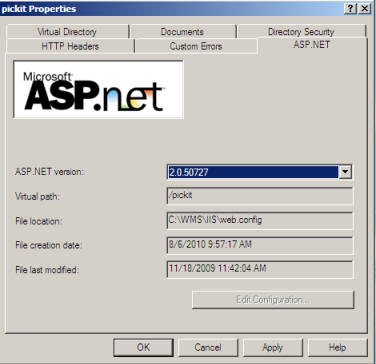Click the title bar Help question-mark icon
This screenshot has height=364, width=376.
(x=350, y=8)
